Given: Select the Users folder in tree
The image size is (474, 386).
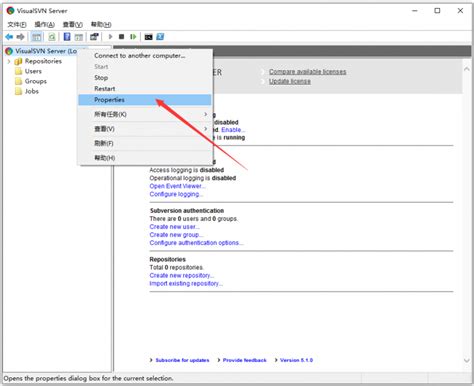Looking at the screenshot, I should 33,71.
